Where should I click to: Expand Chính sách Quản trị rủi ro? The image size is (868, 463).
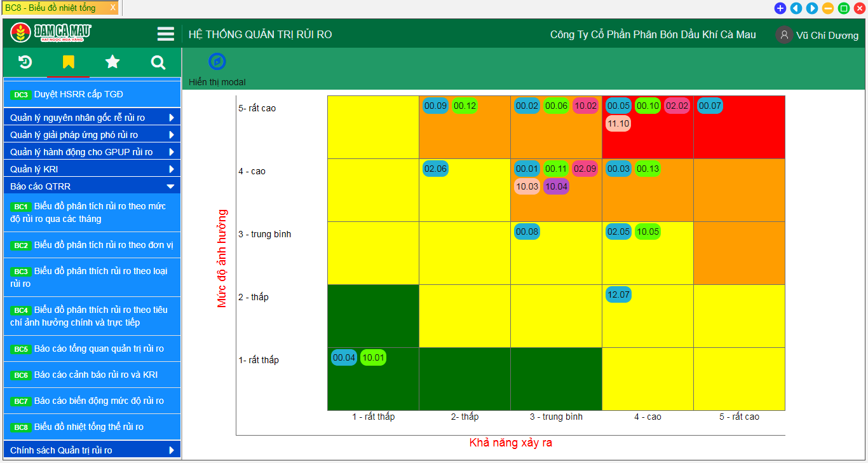point(92,450)
